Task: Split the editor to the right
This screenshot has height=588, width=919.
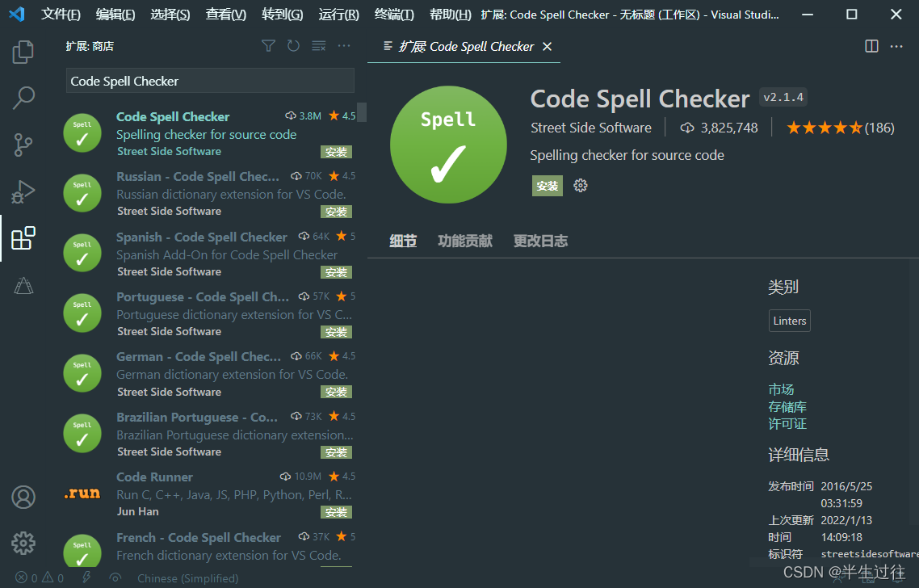Action: point(871,46)
